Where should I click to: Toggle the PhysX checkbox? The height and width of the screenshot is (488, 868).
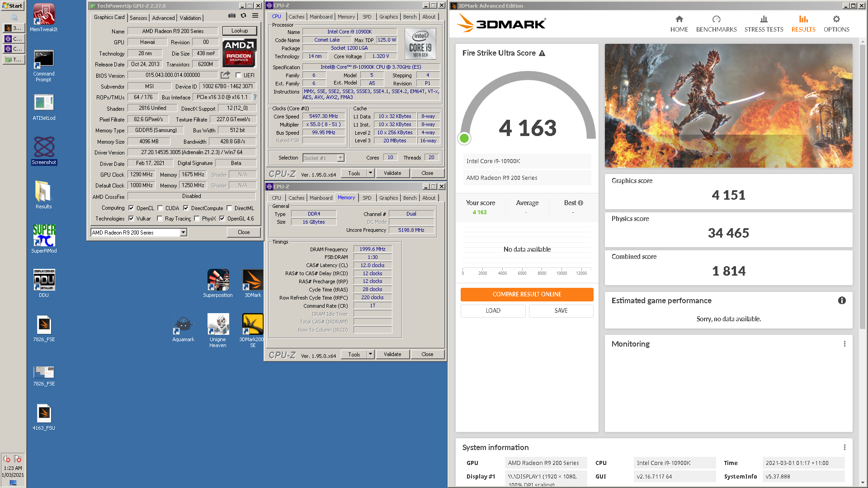(x=197, y=219)
